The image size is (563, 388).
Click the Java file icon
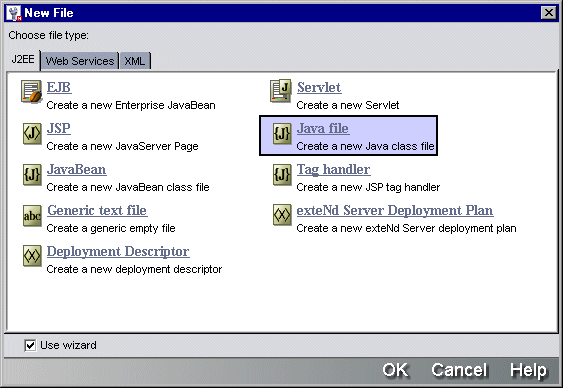(282, 134)
